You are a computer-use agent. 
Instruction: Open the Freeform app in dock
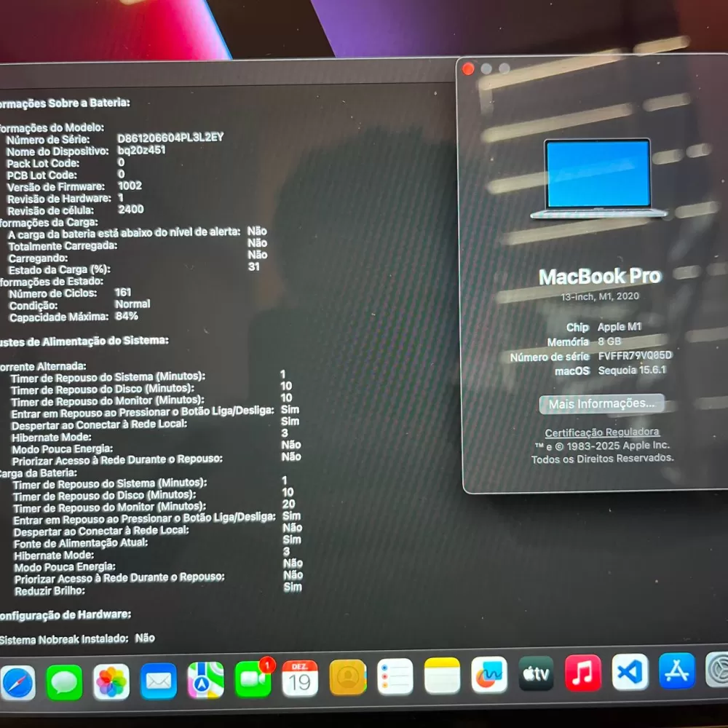tap(488, 676)
